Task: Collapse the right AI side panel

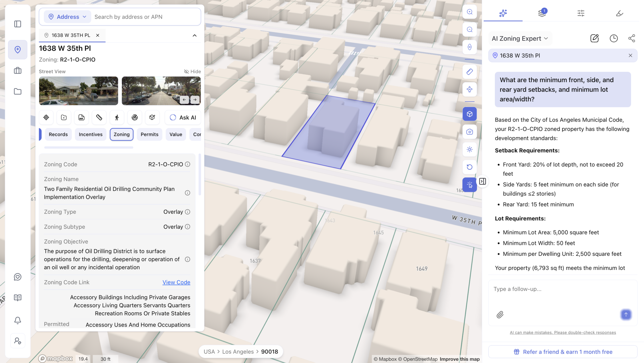Action: point(482,181)
